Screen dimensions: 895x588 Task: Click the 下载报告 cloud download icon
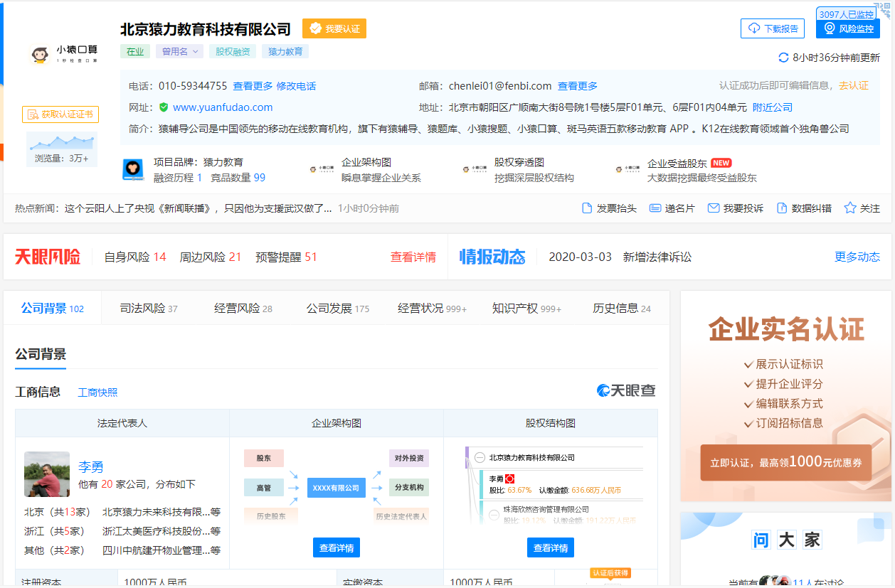point(753,28)
